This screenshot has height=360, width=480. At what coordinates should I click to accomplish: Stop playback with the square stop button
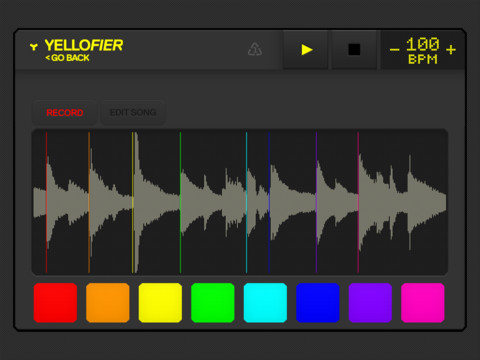pos(354,50)
